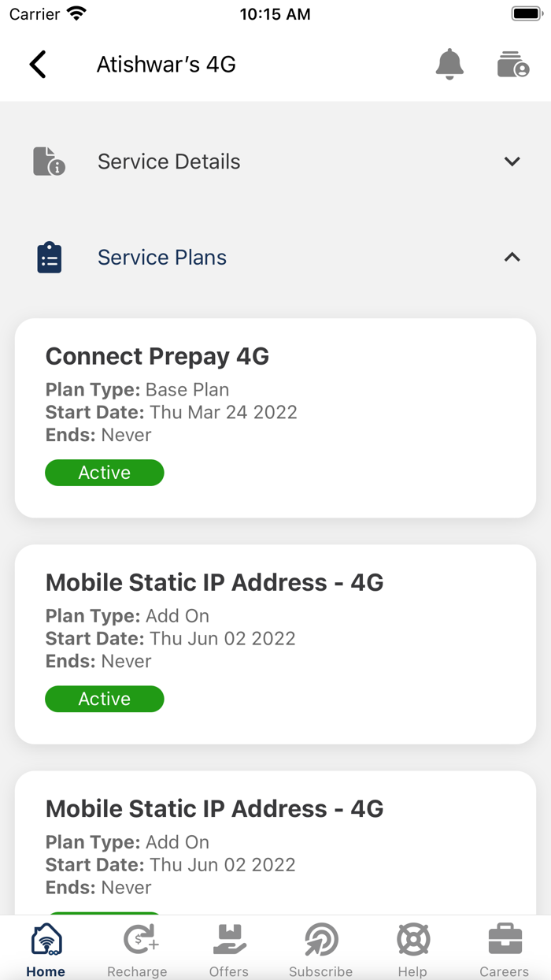Open notifications via the bell icon
Screen dimensions: 551x980
449,65
